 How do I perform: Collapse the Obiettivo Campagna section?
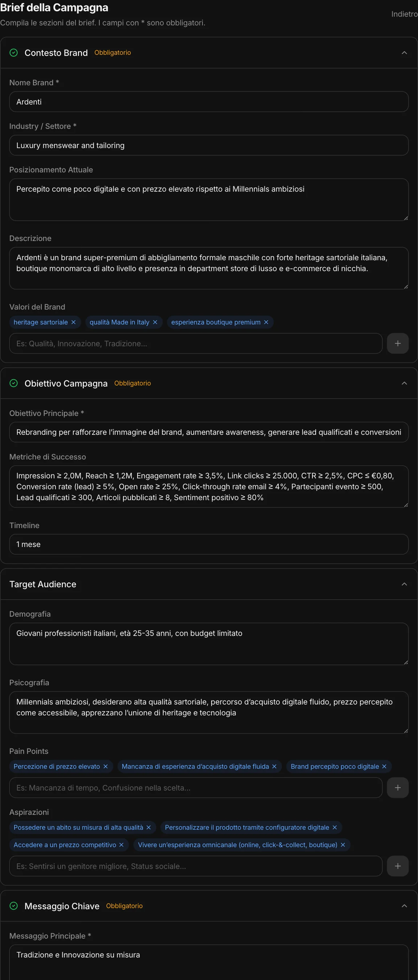point(404,384)
